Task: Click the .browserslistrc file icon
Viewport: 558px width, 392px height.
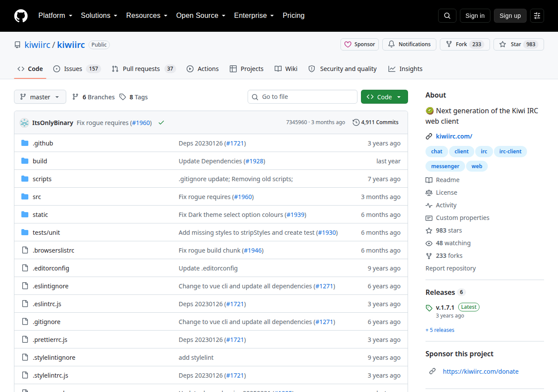Action: 25,250
